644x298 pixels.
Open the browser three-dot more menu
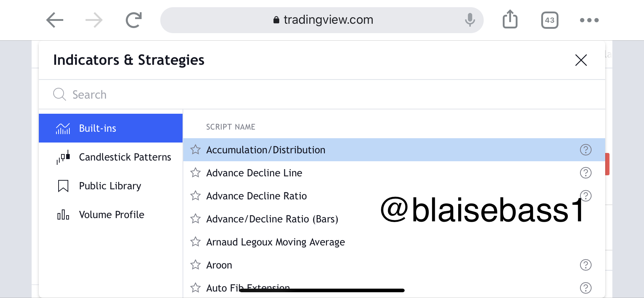coord(589,20)
